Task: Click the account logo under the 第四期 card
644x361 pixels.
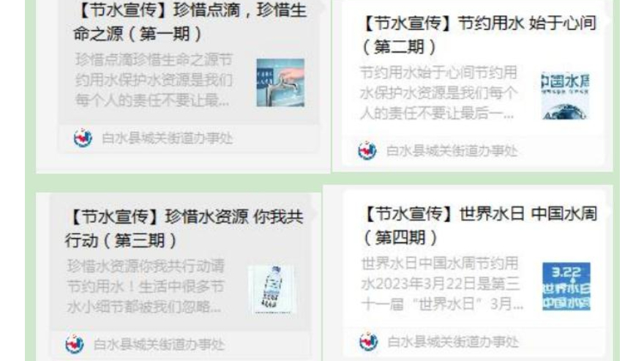Action: point(368,342)
